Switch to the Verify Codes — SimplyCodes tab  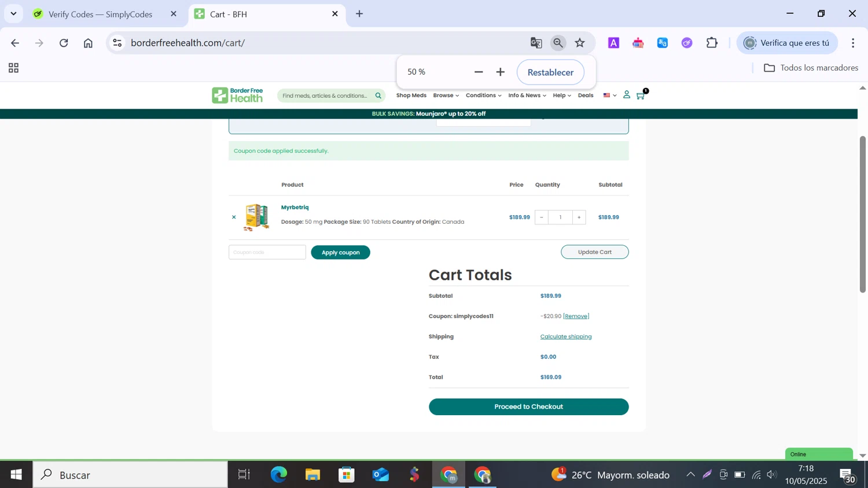[x=100, y=14]
